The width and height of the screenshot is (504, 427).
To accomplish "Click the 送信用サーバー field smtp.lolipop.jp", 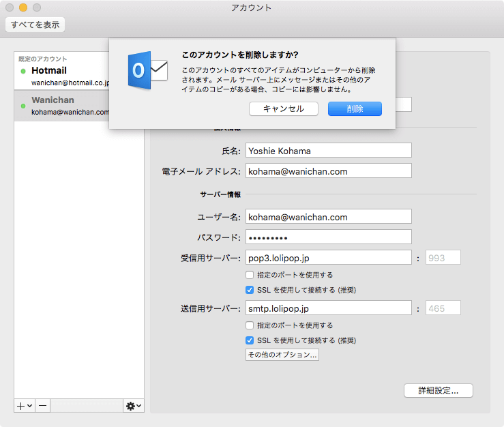I will point(329,308).
